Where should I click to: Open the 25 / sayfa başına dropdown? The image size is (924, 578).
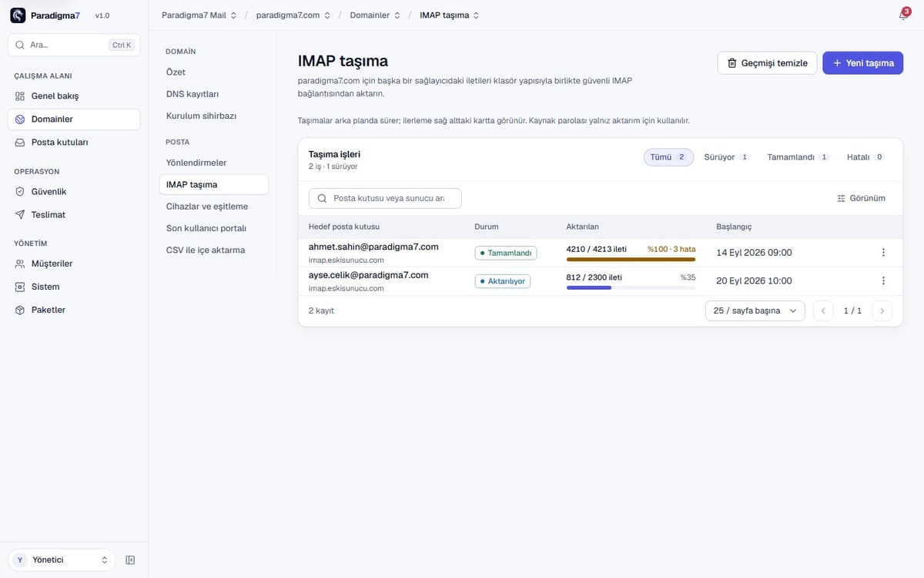click(x=755, y=311)
